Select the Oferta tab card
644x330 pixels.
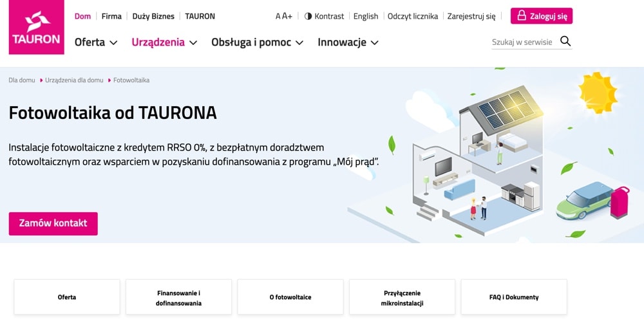pos(67,297)
